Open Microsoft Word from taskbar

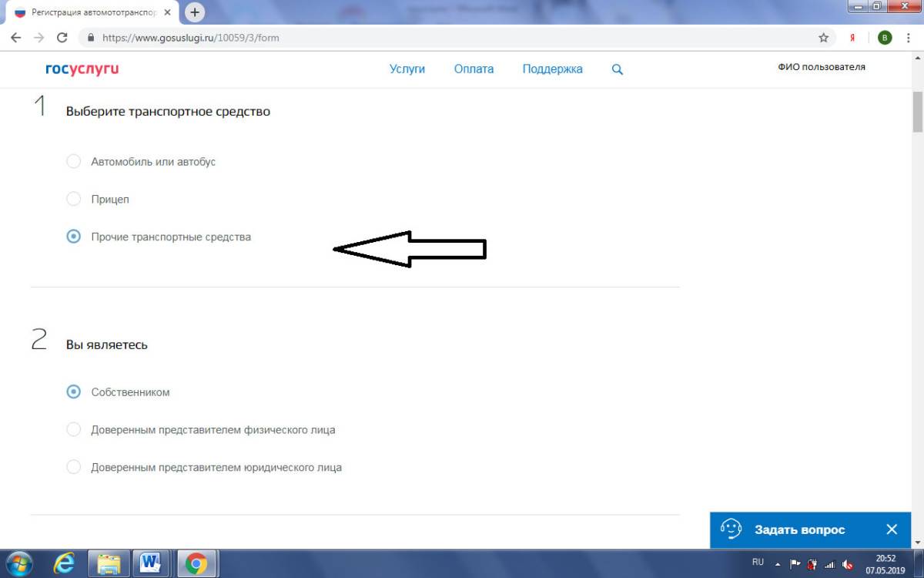(151, 564)
